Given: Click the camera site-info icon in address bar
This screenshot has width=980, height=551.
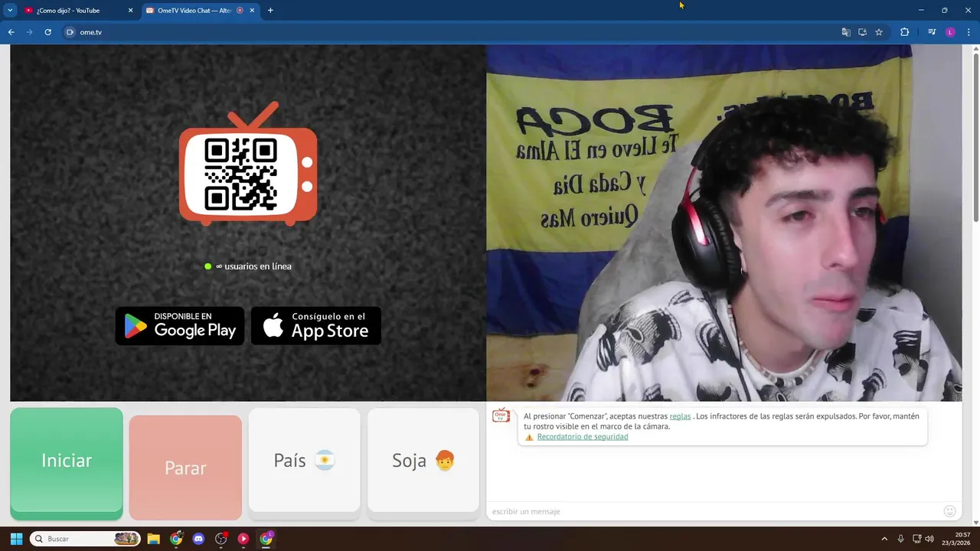Looking at the screenshot, I should click(x=70, y=32).
